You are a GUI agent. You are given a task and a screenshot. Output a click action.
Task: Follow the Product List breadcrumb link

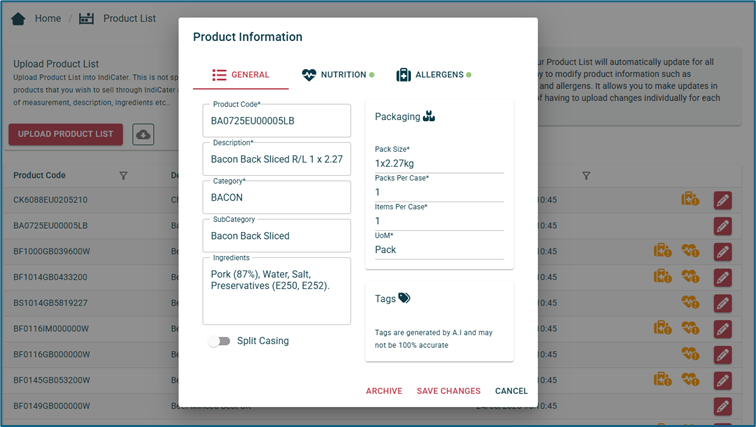tap(129, 19)
